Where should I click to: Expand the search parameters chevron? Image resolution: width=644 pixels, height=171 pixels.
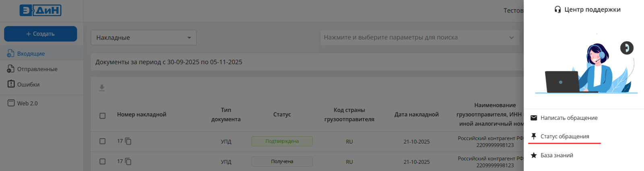pos(511,38)
